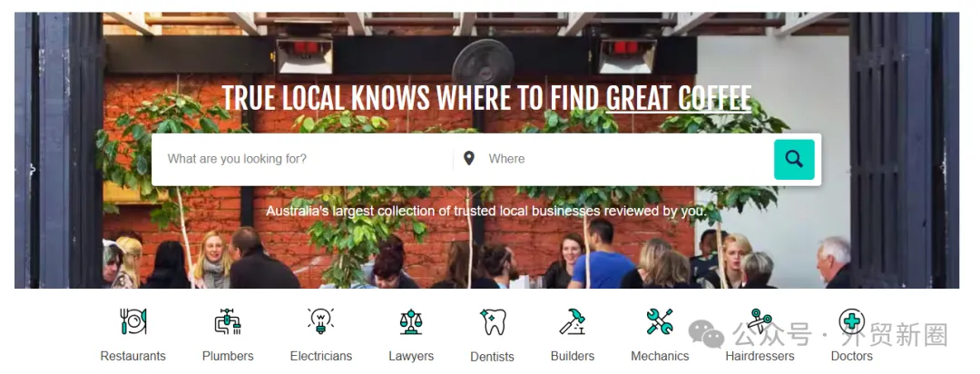Click the Dentists label text

tap(493, 357)
